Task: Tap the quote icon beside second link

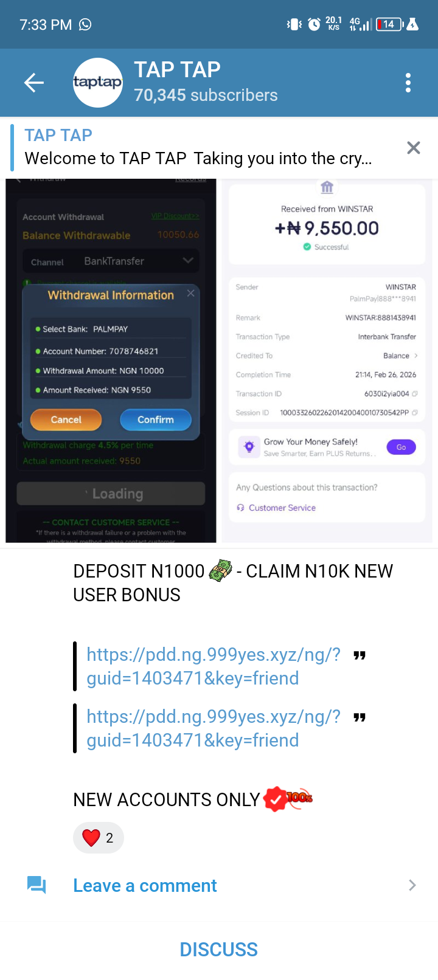Action: (x=360, y=717)
